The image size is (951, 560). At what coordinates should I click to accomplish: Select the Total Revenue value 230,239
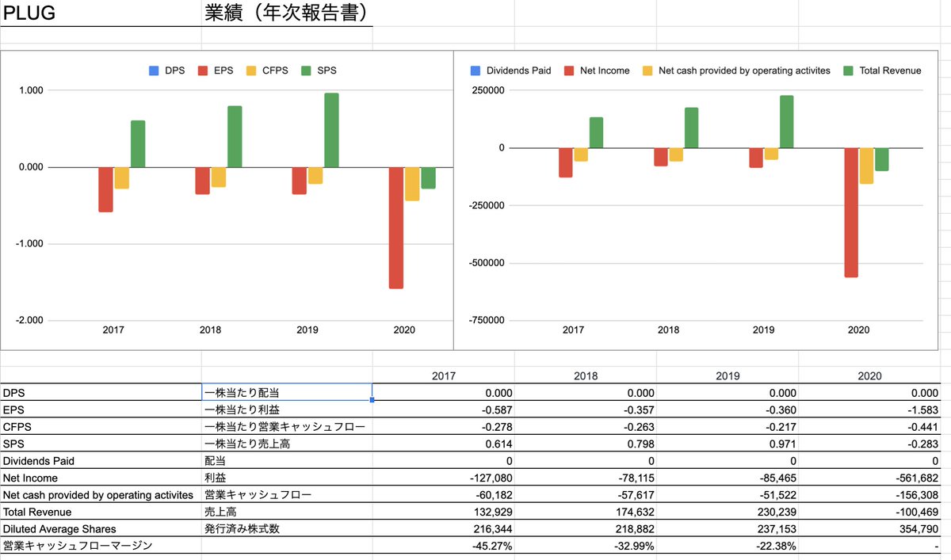point(728,512)
